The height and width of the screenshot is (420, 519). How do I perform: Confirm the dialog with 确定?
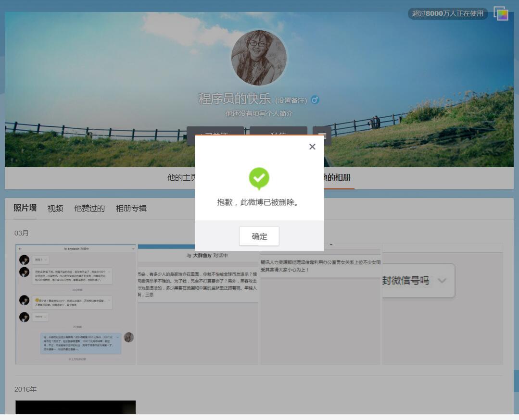coord(259,236)
